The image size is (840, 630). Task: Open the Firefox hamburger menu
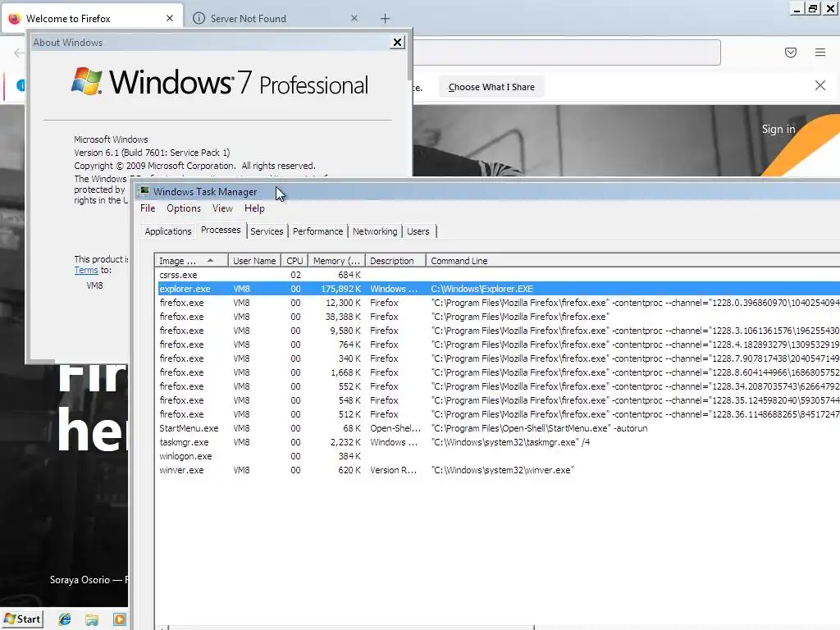(820, 52)
